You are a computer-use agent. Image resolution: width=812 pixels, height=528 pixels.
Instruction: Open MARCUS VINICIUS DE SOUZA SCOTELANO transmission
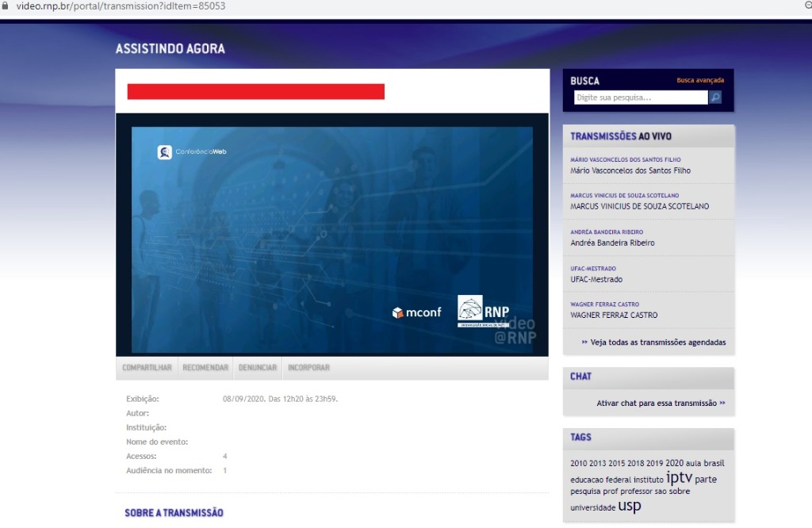639,206
